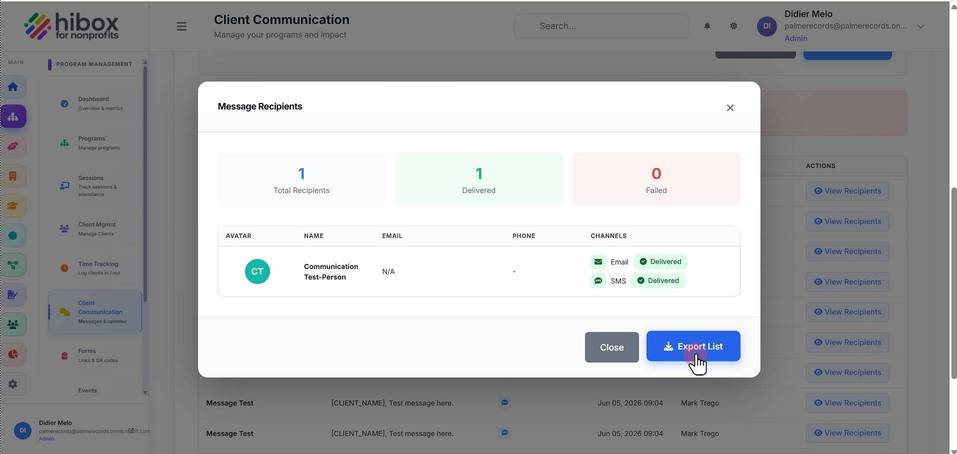Viewport: 957px width, 454px height.
Task: Open the red pie chart rail icon
Action: 13,354
